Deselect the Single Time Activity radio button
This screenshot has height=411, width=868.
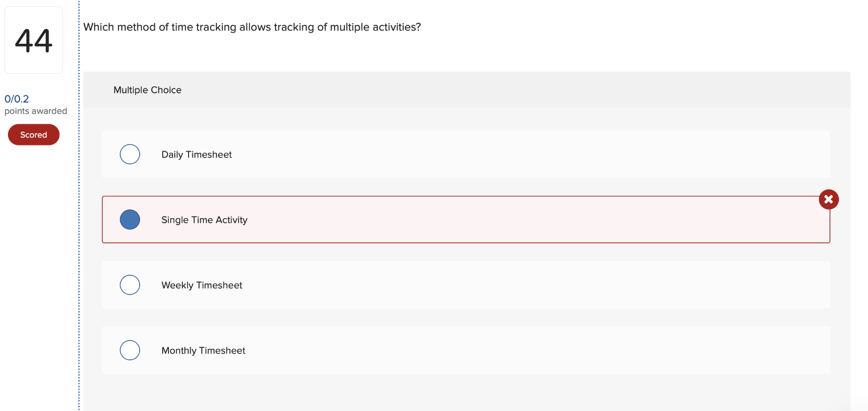[x=130, y=219]
